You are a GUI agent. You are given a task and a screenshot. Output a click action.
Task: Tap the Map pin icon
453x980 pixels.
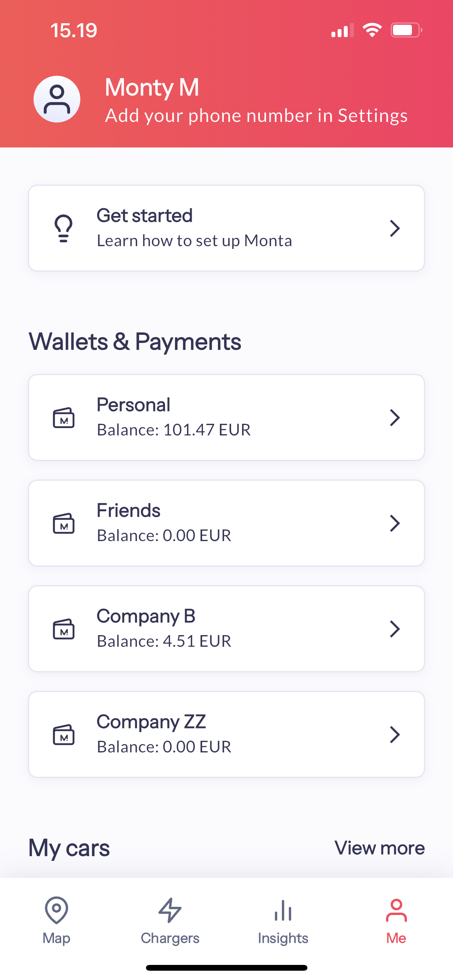pos(57,910)
